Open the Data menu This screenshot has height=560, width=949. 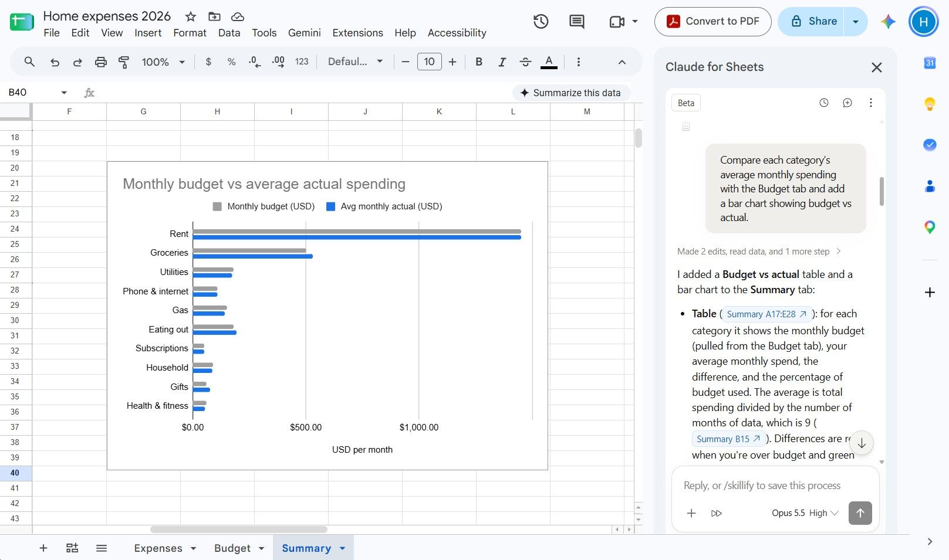tap(229, 33)
